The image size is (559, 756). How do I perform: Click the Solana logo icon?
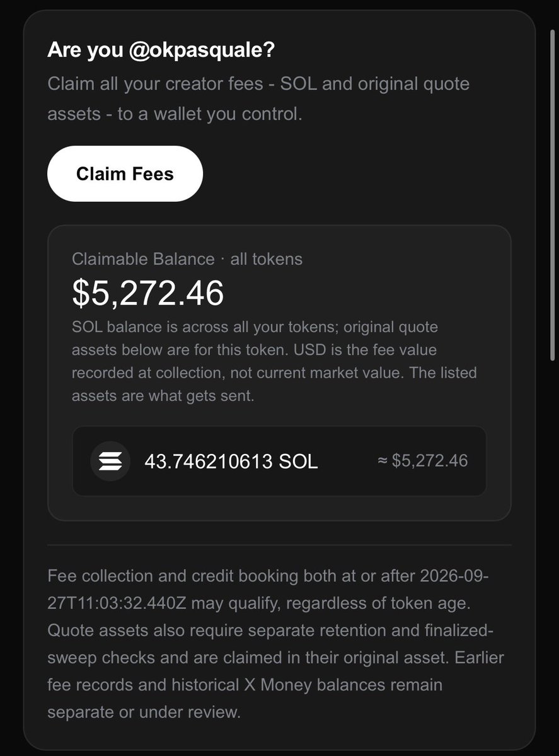[110, 462]
